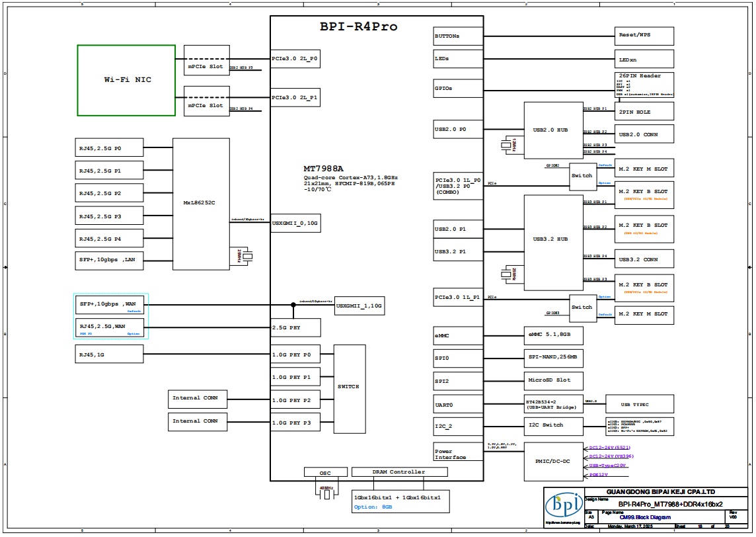This screenshot has width=756, height=537.
Task: Click the USXGMII_0,10G port box
Action: click(295, 224)
